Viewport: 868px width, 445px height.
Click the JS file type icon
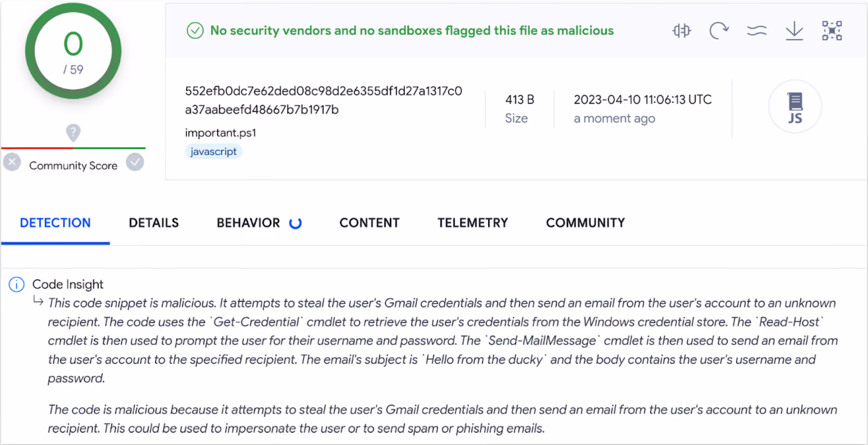click(x=795, y=107)
